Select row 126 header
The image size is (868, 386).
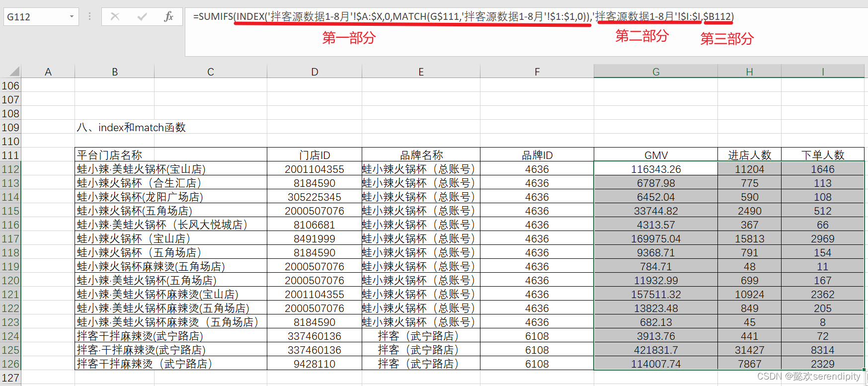(10, 364)
